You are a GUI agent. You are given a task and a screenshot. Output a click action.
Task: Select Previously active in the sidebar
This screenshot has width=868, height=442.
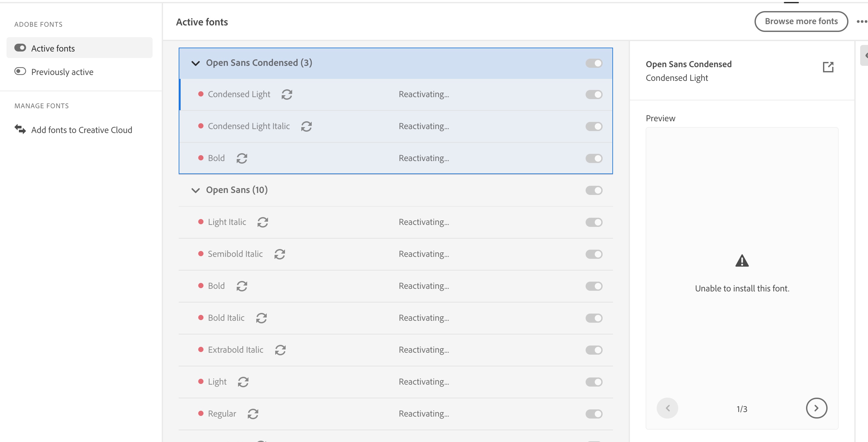(62, 71)
